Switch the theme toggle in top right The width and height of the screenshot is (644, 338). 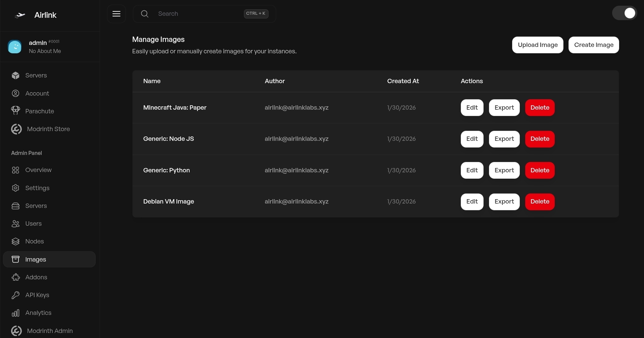click(x=624, y=13)
